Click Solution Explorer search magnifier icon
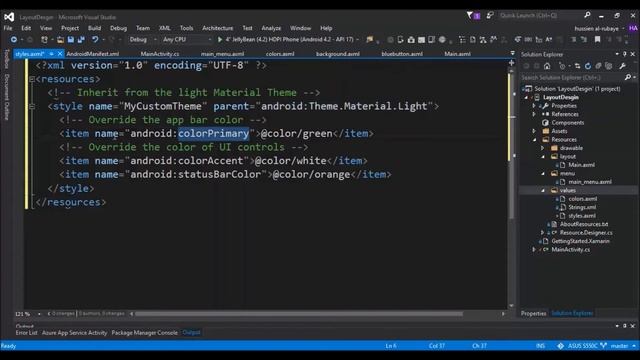Viewport: 640px width, 360px height. click(x=628, y=77)
